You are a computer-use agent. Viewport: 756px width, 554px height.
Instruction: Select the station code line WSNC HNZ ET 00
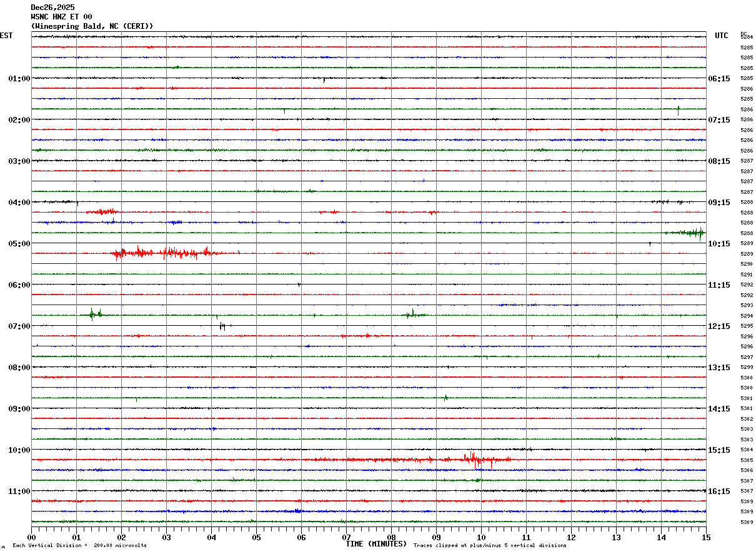click(x=61, y=17)
